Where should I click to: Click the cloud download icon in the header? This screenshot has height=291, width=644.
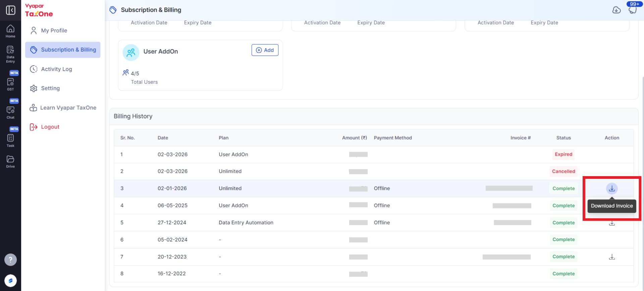(616, 10)
